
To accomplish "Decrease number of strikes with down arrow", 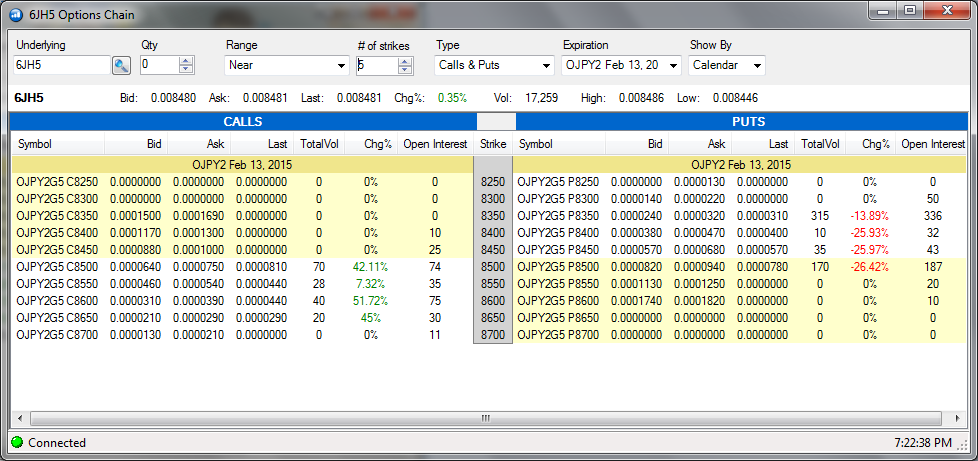I will 404,70.
